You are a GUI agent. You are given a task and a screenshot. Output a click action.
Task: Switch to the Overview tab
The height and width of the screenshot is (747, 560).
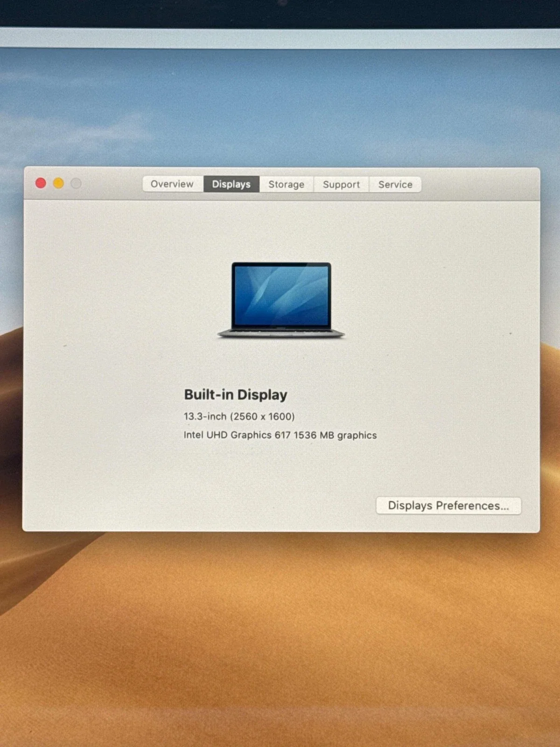coord(173,184)
